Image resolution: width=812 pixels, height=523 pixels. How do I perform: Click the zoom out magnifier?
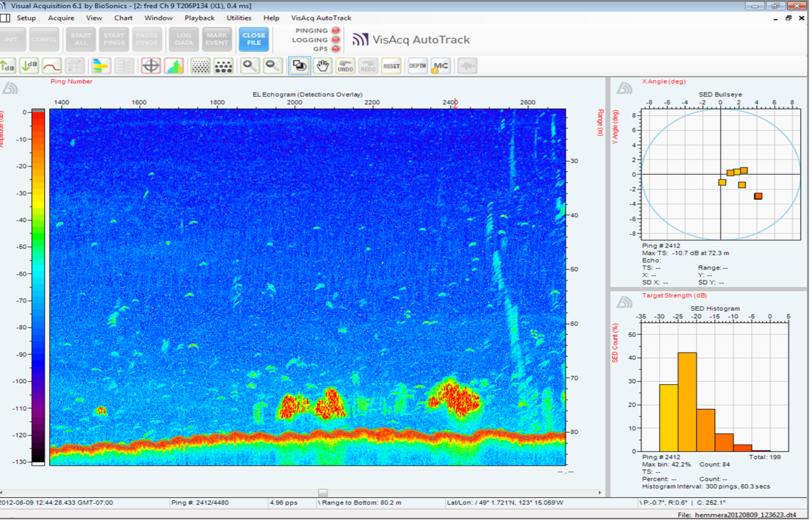click(x=272, y=66)
